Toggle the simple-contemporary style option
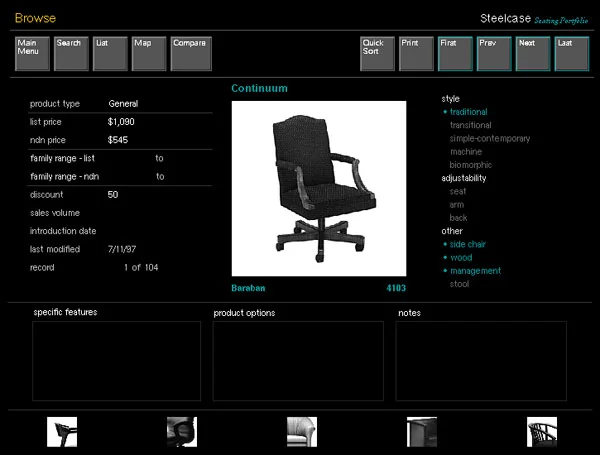 (x=490, y=139)
